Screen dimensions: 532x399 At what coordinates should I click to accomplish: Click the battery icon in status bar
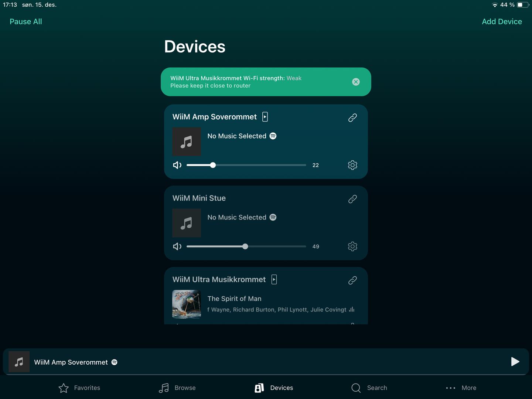coord(523,5)
